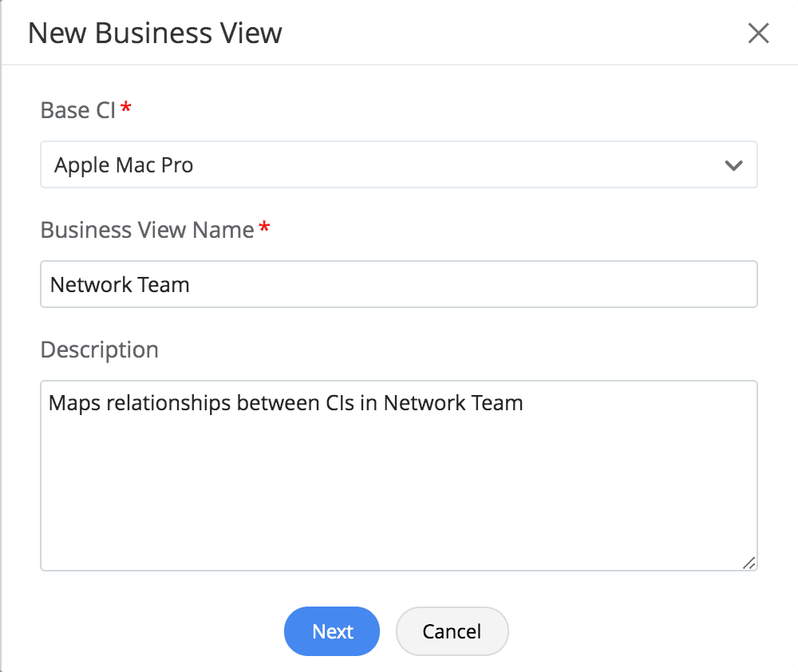Click the 'New Business View' dialog title
Image resolution: width=798 pixels, height=672 pixels.
coord(155,34)
